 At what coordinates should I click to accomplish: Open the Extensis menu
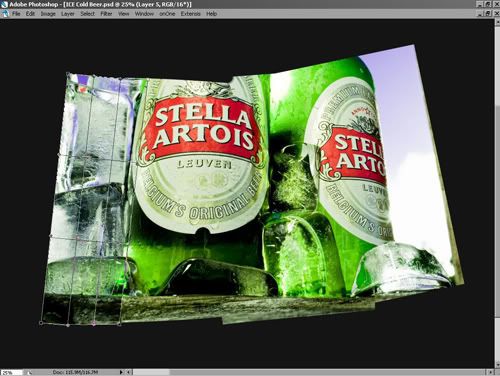point(191,14)
